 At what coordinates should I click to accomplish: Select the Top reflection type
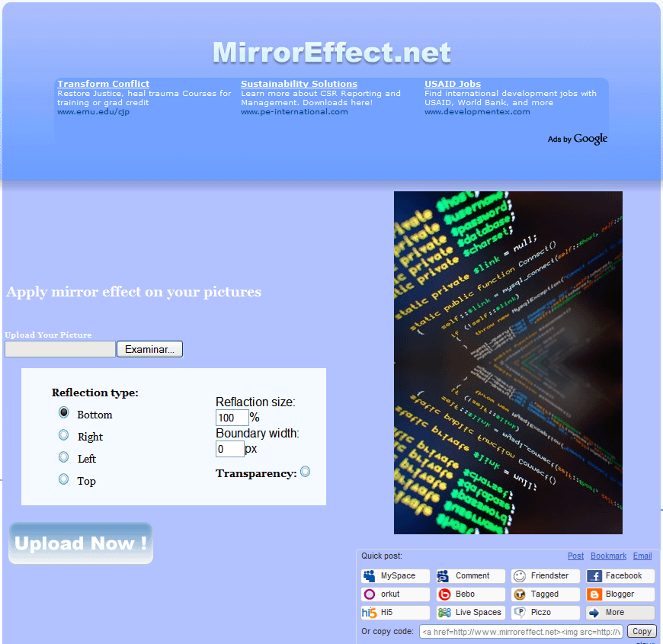(x=63, y=480)
